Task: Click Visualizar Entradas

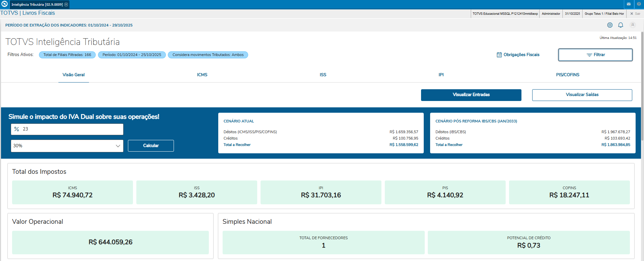Action: [x=471, y=95]
